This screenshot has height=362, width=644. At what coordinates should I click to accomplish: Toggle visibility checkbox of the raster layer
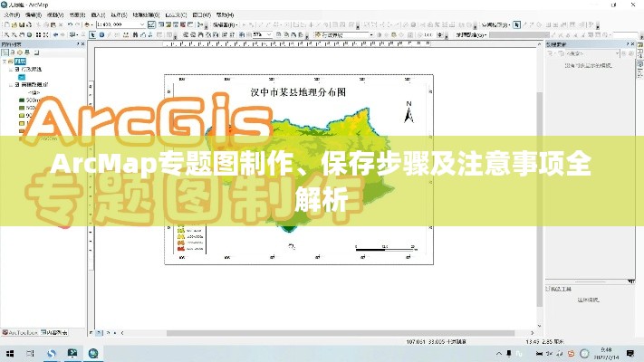17,84
